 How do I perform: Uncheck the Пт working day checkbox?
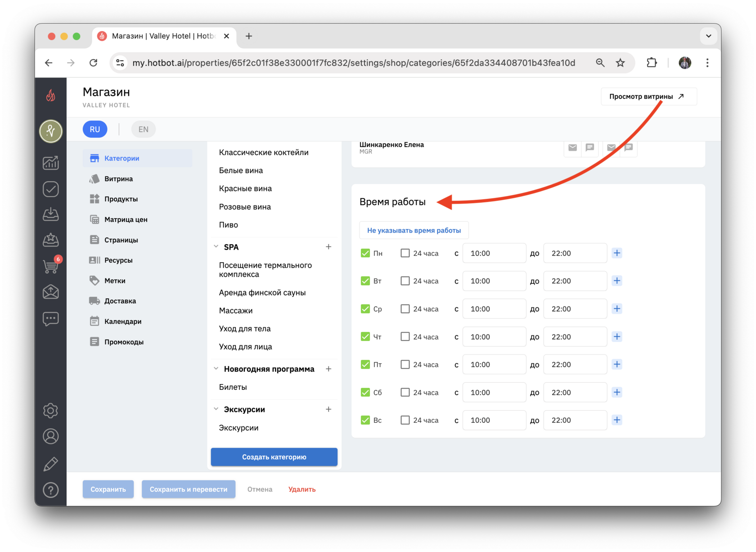(365, 364)
